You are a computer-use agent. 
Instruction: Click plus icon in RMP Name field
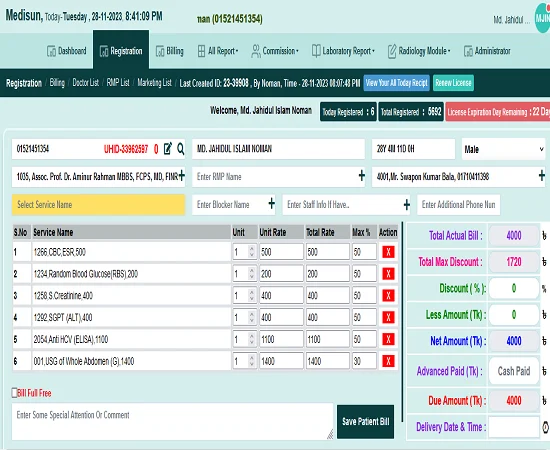(x=362, y=175)
